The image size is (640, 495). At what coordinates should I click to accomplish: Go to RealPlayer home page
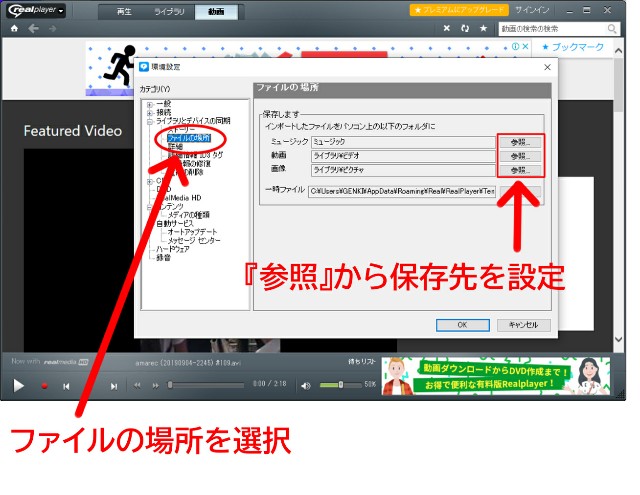pos(14,29)
